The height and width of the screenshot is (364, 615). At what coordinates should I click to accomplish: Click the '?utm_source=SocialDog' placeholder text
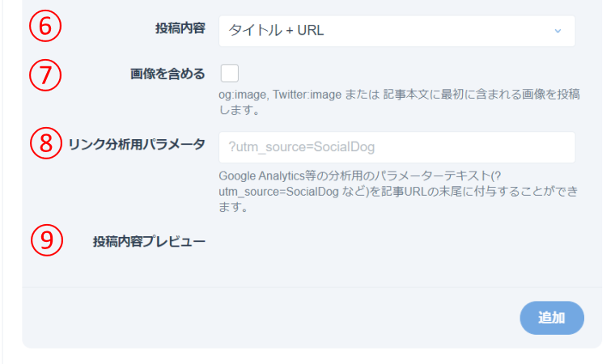pos(301,147)
